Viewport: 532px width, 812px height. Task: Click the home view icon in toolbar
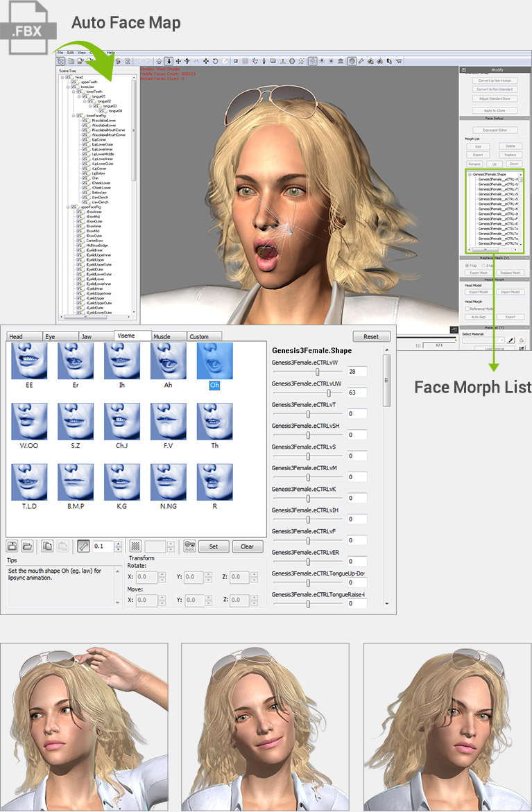pyautogui.click(x=159, y=61)
